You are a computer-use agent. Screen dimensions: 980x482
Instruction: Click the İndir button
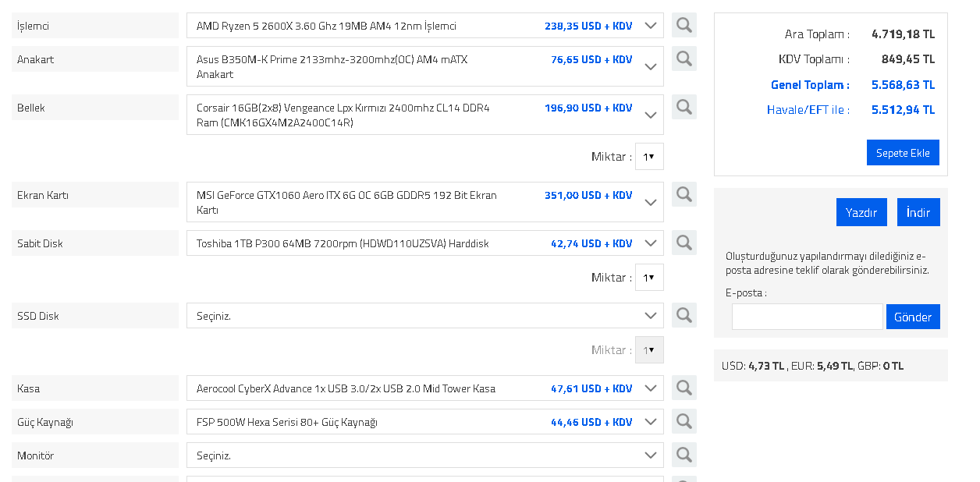918,212
